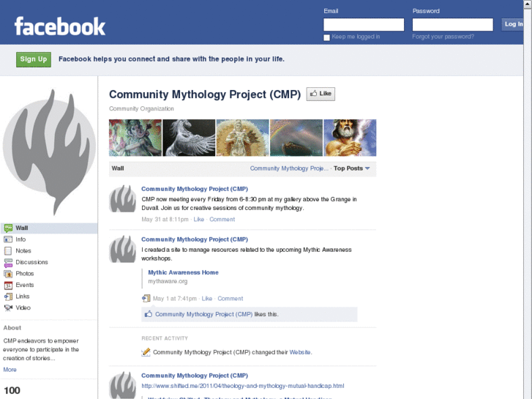532x399 pixels.
Task: Click the Photos icon in sidebar
Action: tap(8, 274)
